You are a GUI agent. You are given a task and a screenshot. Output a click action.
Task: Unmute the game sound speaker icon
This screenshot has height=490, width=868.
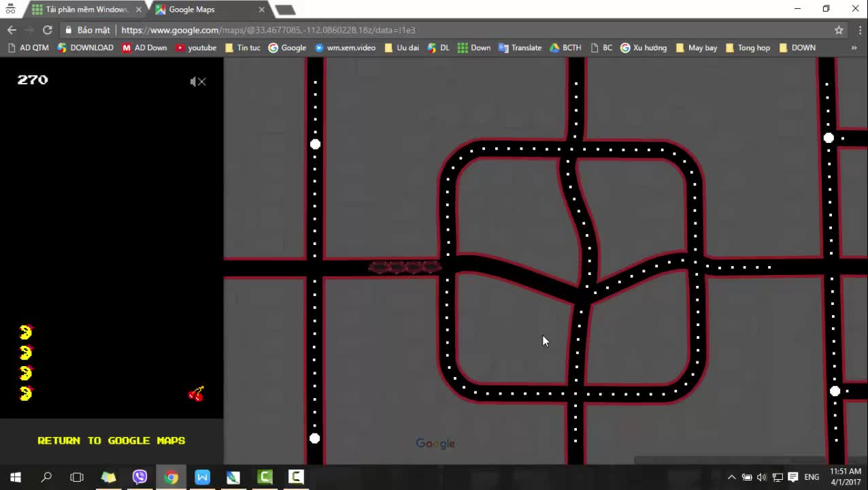pyautogui.click(x=197, y=82)
